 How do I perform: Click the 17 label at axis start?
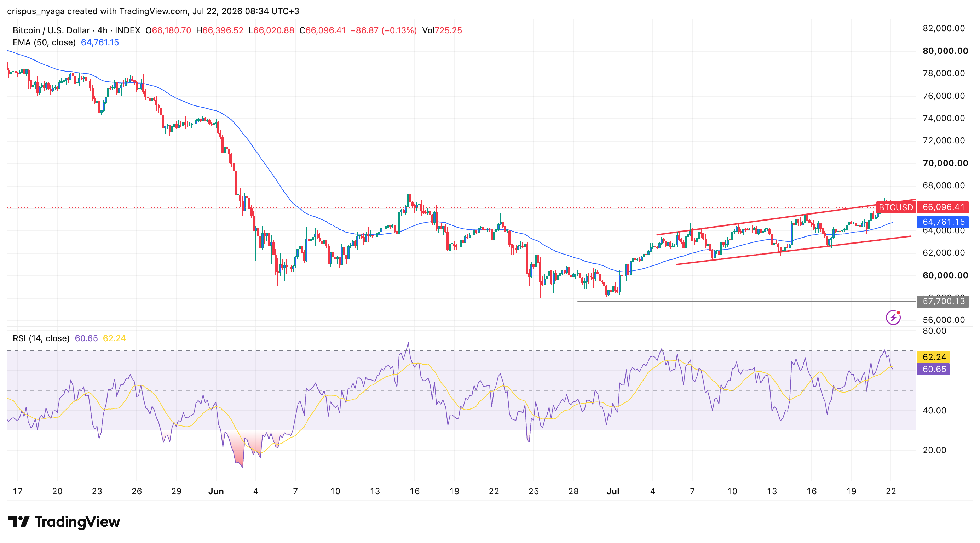[17, 491]
